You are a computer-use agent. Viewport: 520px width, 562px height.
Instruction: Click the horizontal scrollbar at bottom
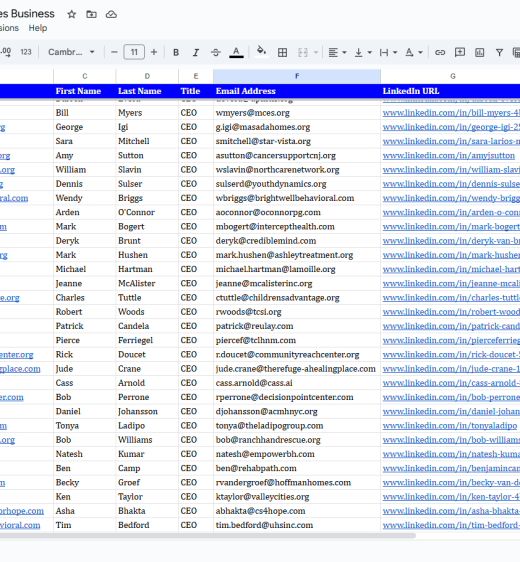tap(208, 536)
